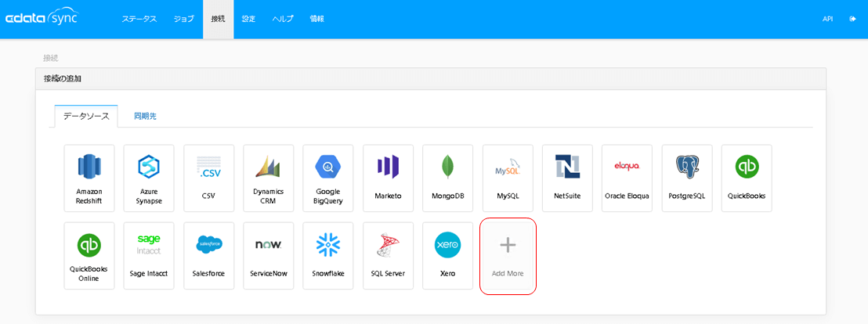Click the 接続 breadcrumb text
The height and width of the screenshot is (324, 868).
point(51,57)
